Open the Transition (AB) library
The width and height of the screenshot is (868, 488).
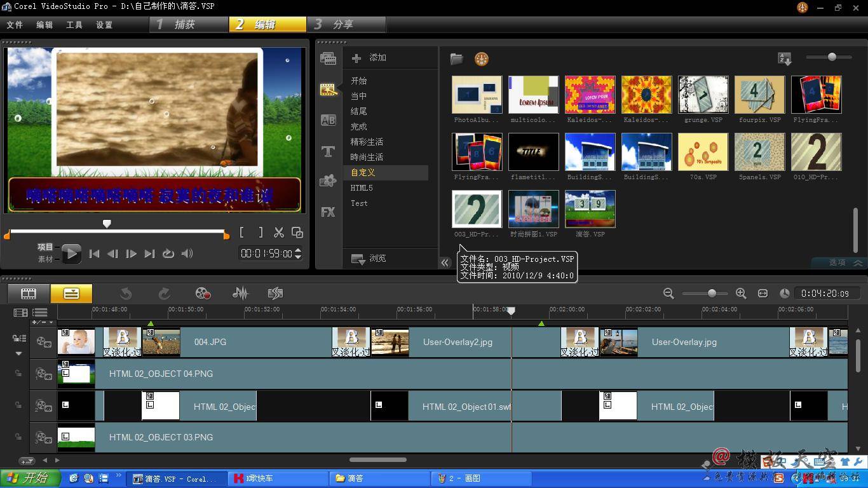[x=328, y=120]
